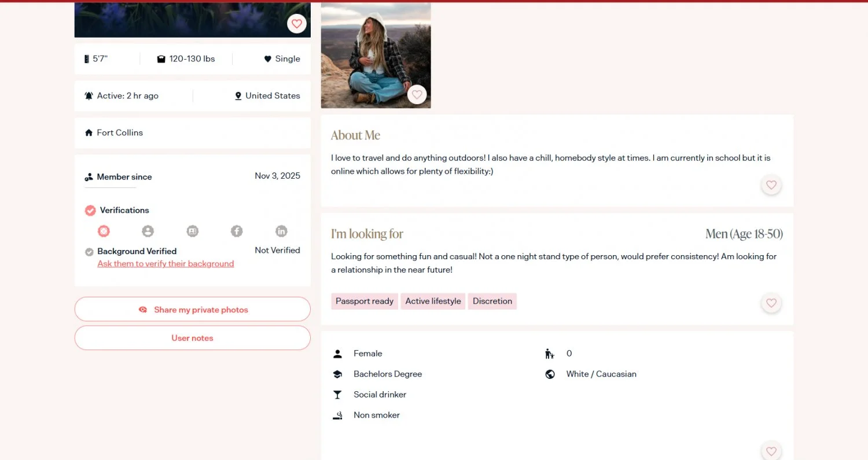Click the About Me heading
The height and width of the screenshot is (460, 868).
355,135
